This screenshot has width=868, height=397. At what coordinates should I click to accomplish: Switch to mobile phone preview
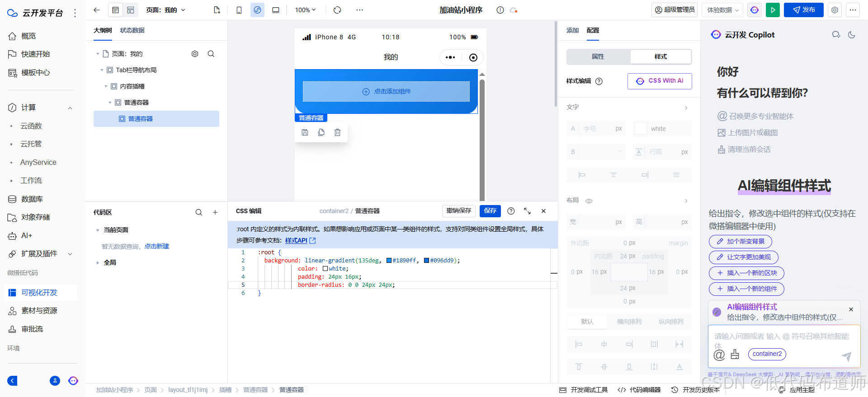[239, 10]
